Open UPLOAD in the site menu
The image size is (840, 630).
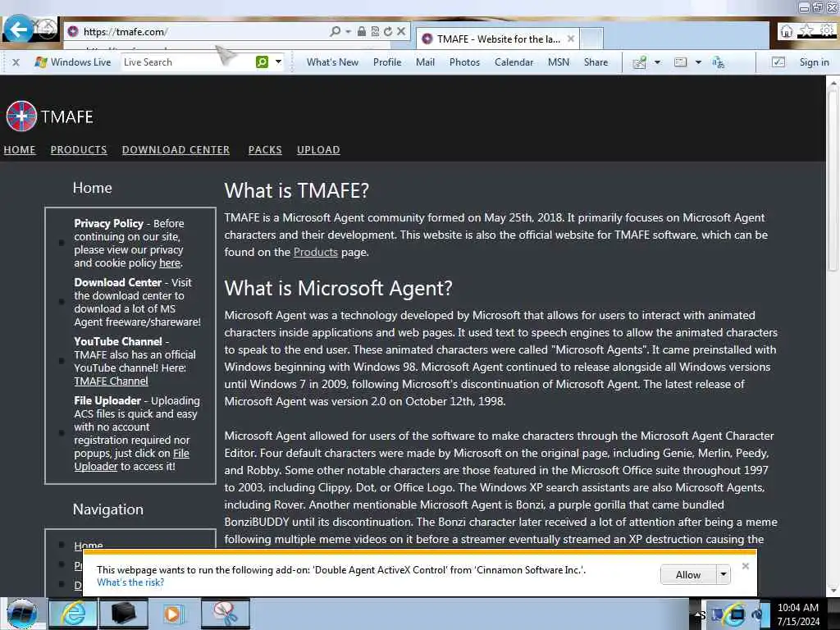(319, 150)
